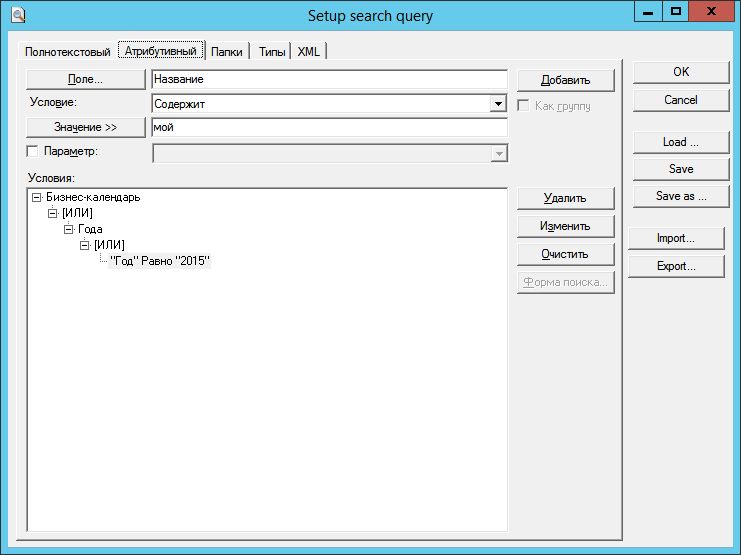Collapse the first [ИЛИ] tree node

53,213
